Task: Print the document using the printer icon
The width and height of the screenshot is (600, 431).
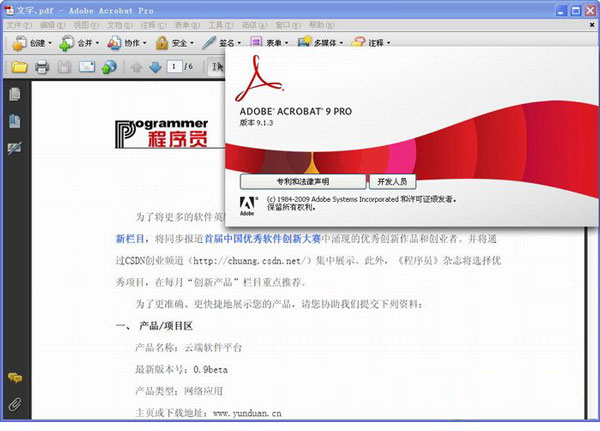Action: (x=42, y=67)
